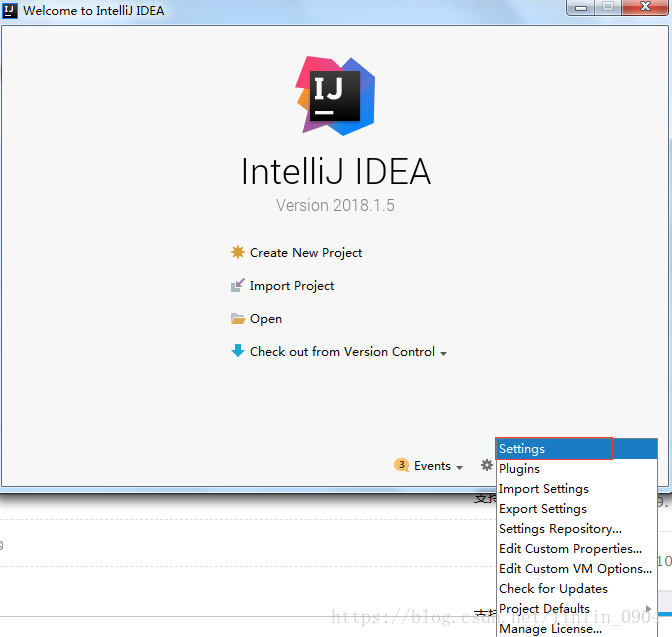Expand the Version Control checkout arrow

click(x=444, y=354)
